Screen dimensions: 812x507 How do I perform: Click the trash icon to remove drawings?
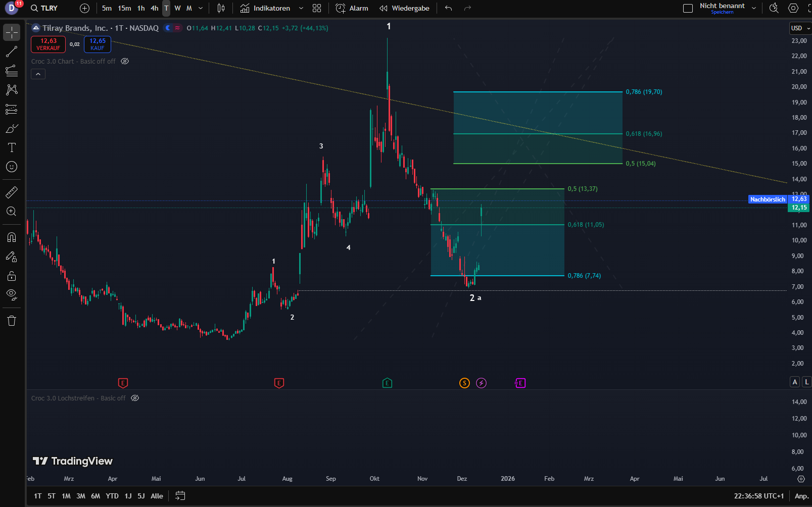12,321
